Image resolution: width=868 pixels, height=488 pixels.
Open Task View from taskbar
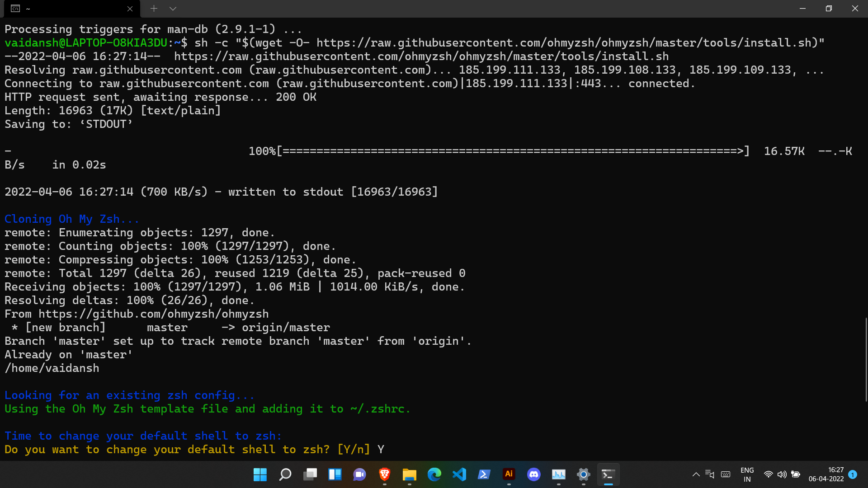click(x=310, y=474)
